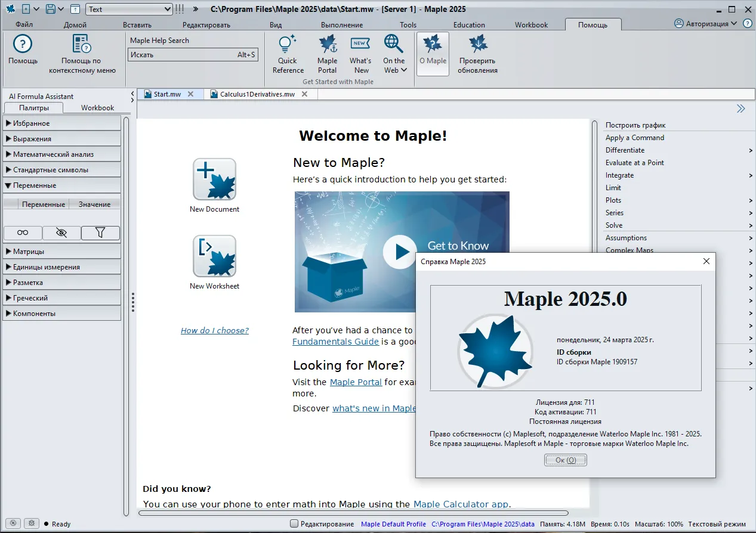Expand the Стандартные символы palette
The image size is (756, 533).
point(62,170)
